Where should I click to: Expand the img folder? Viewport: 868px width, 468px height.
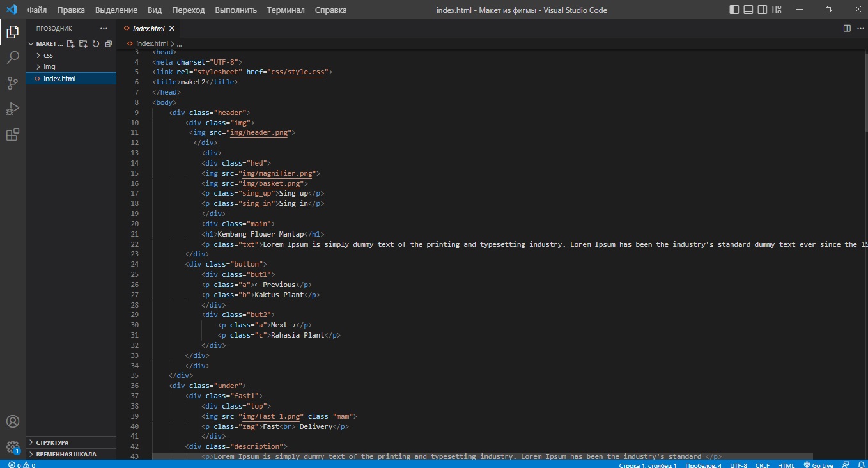49,67
